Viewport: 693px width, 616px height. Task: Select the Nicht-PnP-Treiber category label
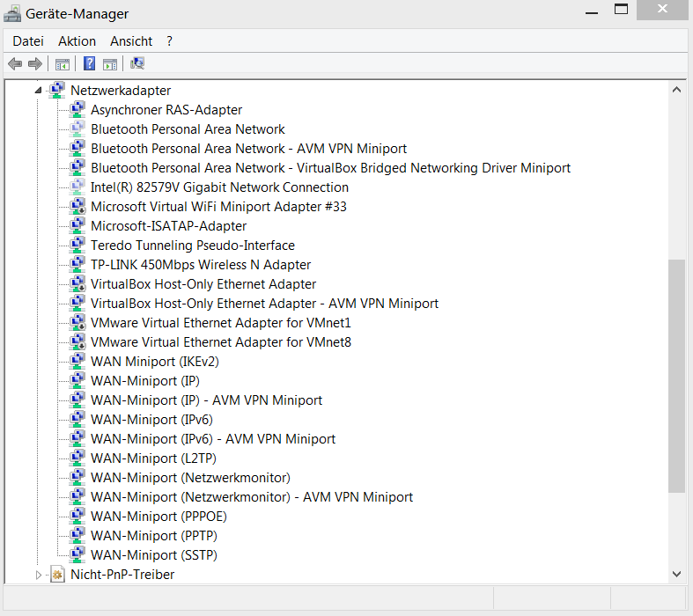click(x=122, y=575)
